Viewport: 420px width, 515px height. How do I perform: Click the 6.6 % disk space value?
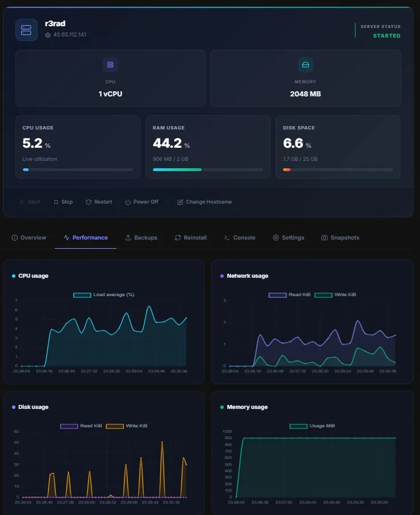coord(297,143)
